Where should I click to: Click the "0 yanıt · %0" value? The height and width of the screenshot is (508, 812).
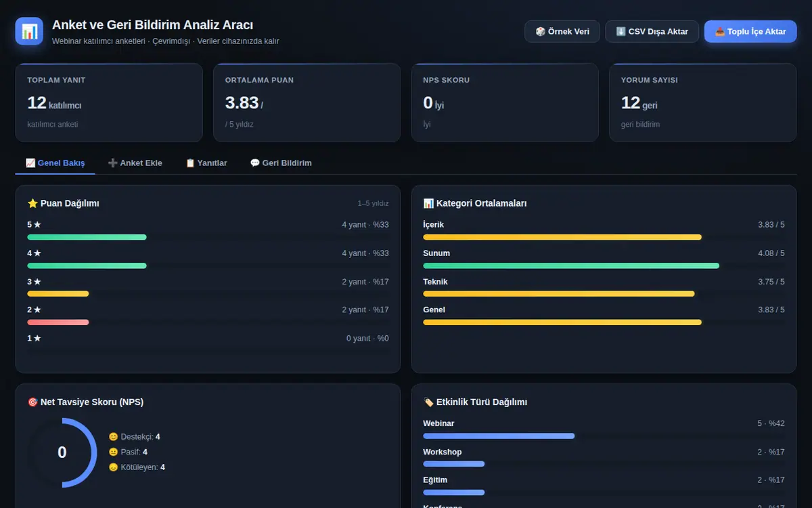(x=367, y=339)
